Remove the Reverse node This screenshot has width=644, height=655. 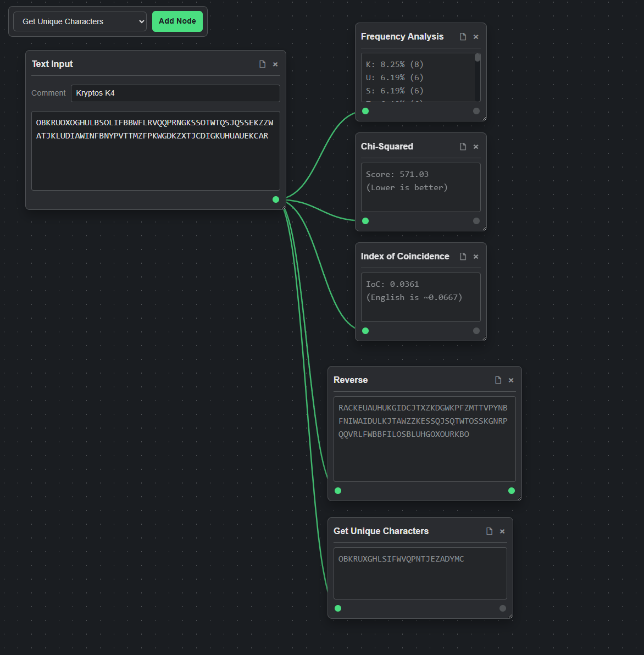[x=510, y=380]
